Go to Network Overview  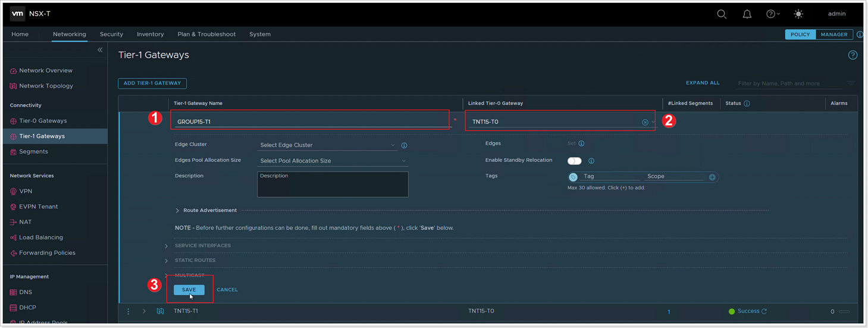coord(46,71)
